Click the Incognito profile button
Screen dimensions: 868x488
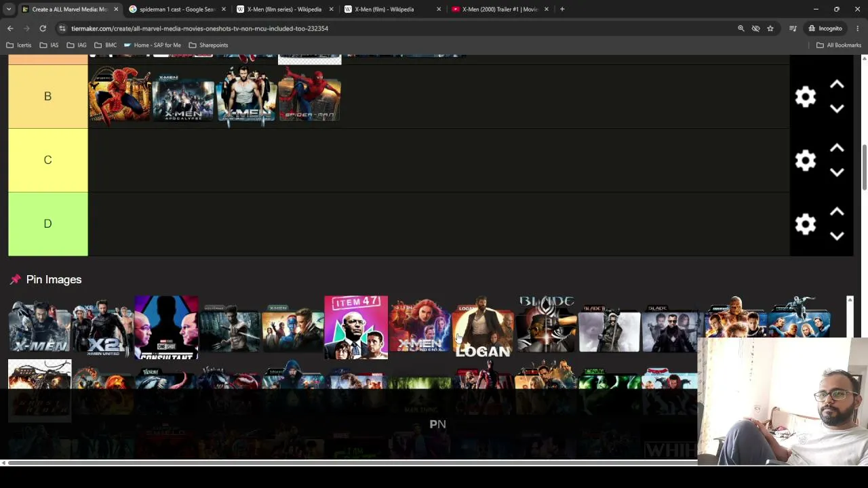[x=825, y=28]
